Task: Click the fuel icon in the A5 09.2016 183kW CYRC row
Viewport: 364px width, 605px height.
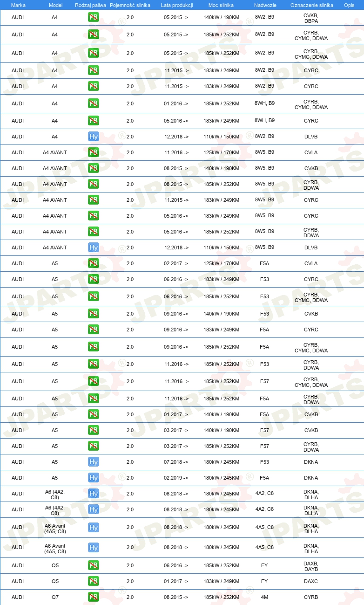Action: [94, 330]
